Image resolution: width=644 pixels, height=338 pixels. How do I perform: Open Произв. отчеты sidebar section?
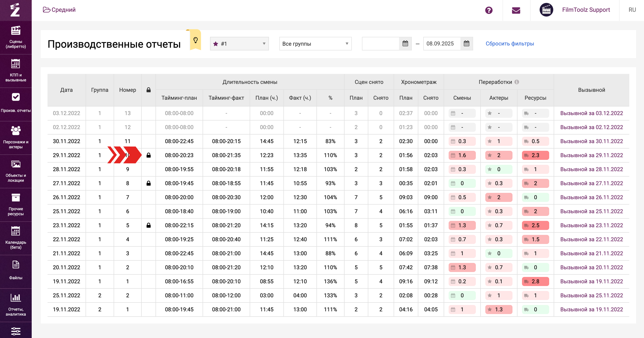16,104
